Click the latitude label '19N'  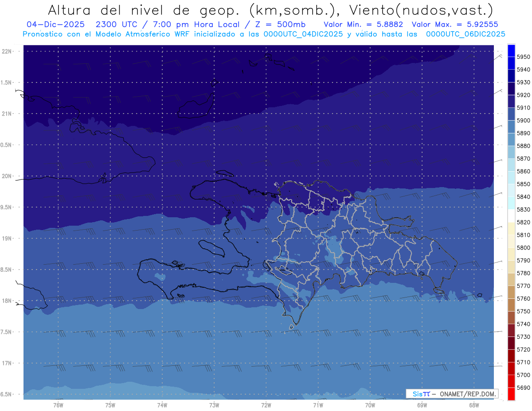coord(6,239)
